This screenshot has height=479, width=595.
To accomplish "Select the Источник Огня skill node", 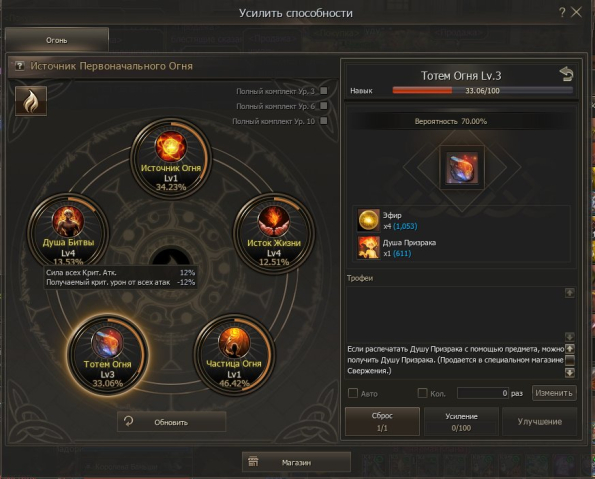I will [171, 158].
